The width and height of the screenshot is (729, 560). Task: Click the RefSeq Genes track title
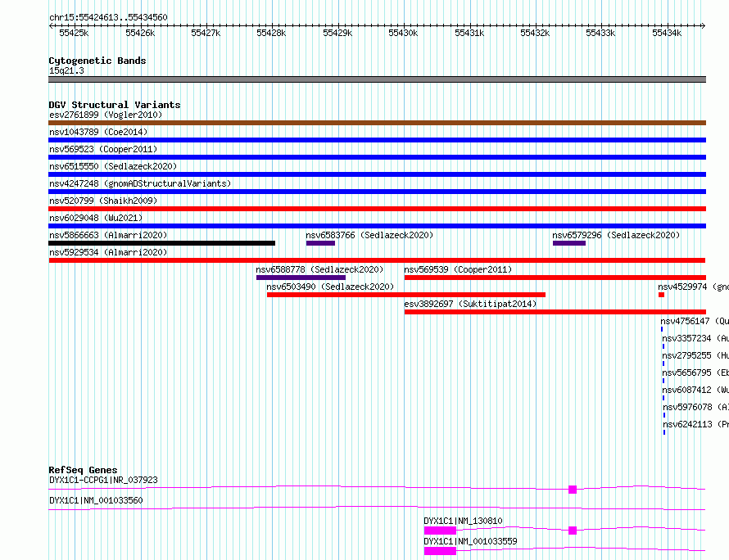tap(83, 470)
